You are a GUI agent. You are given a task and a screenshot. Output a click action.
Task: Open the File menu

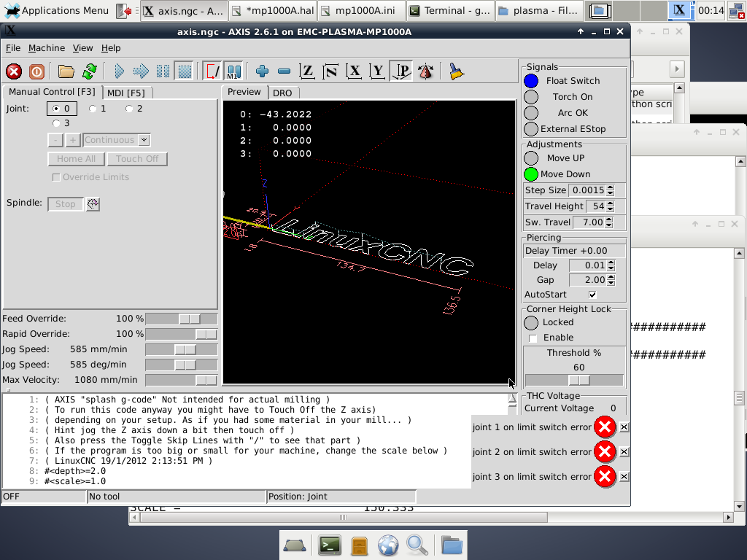click(x=13, y=48)
